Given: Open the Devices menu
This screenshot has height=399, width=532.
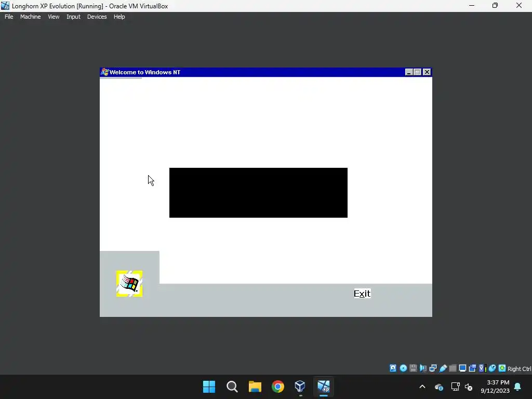Looking at the screenshot, I should coord(97,17).
